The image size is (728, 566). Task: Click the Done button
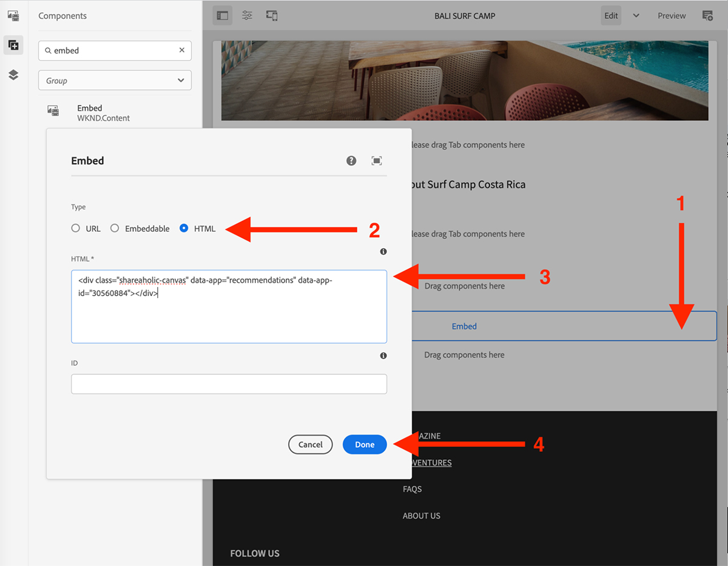click(x=365, y=445)
